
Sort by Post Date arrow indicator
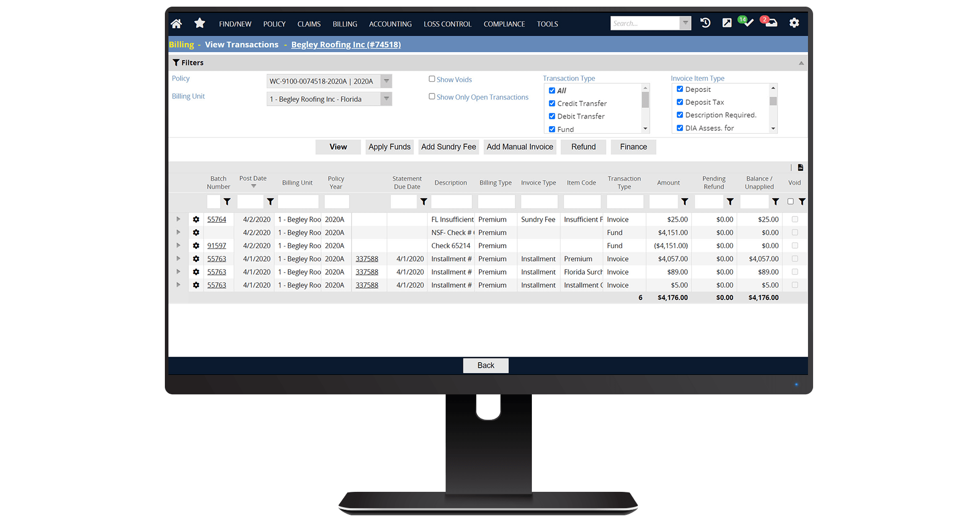tap(254, 186)
